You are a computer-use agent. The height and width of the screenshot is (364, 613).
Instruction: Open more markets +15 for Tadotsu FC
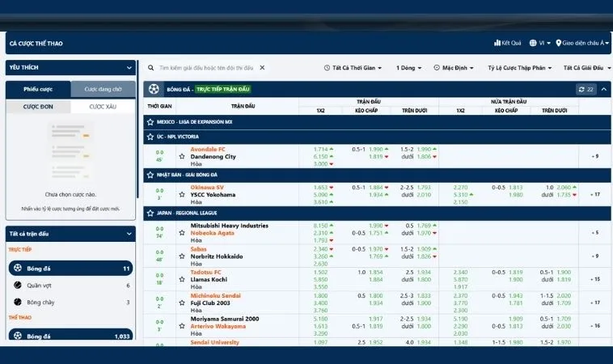595,279
